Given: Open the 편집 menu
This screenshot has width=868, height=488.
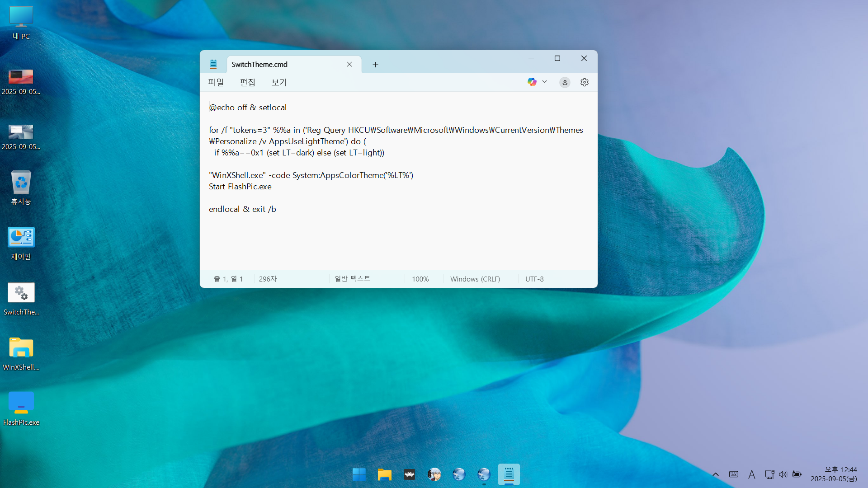Looking at the screenshot, I should [247, 82].
